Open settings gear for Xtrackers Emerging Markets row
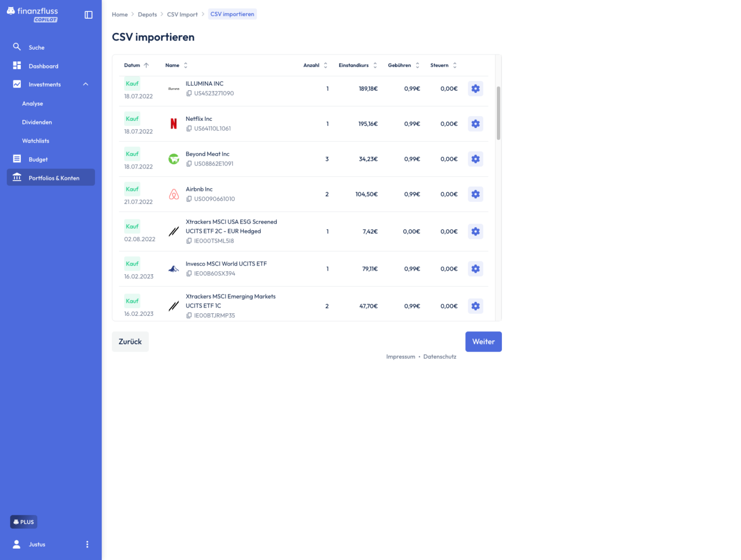 coord(476,306)
